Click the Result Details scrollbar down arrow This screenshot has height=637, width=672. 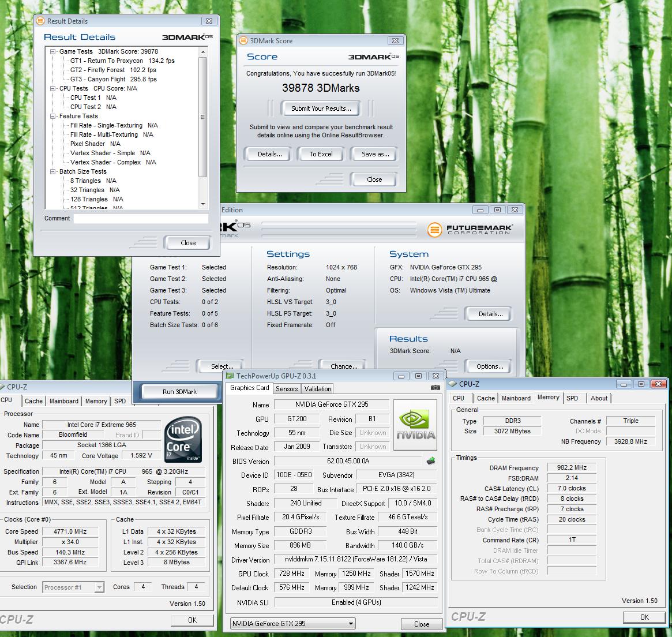pyautogui.click(x=202, y=204)
